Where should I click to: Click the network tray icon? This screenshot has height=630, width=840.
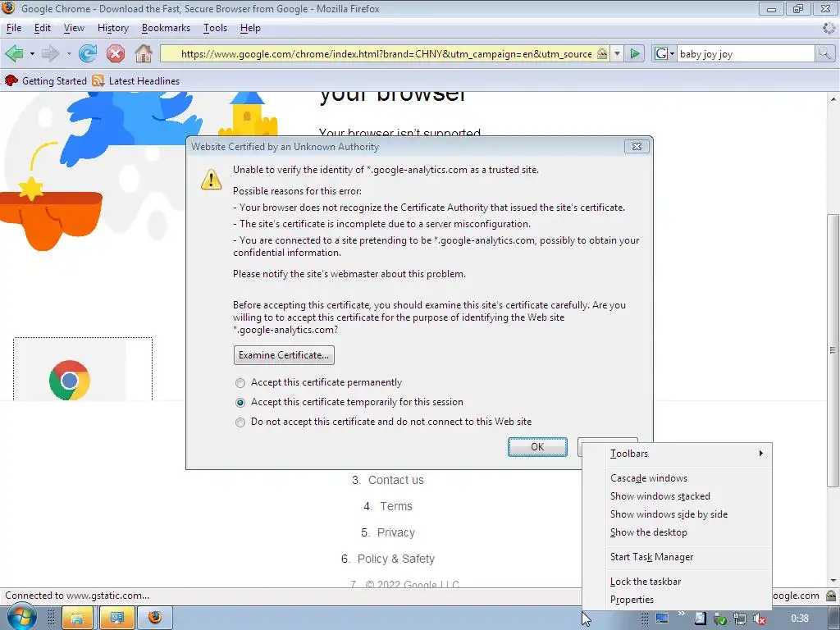coord(740,619)
